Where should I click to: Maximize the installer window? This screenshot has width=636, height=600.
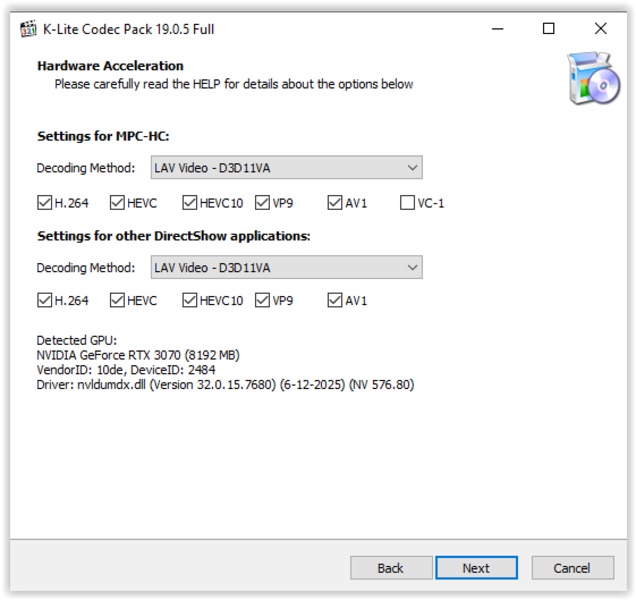548,29
